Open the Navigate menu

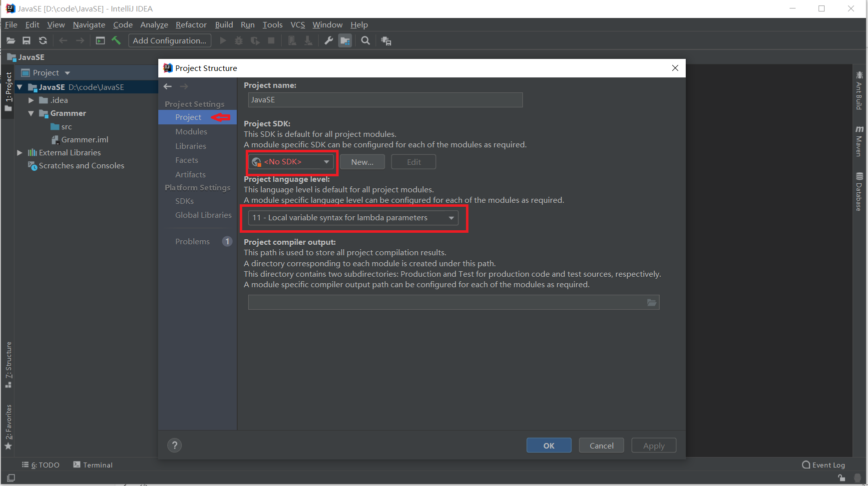pos(89,25)
